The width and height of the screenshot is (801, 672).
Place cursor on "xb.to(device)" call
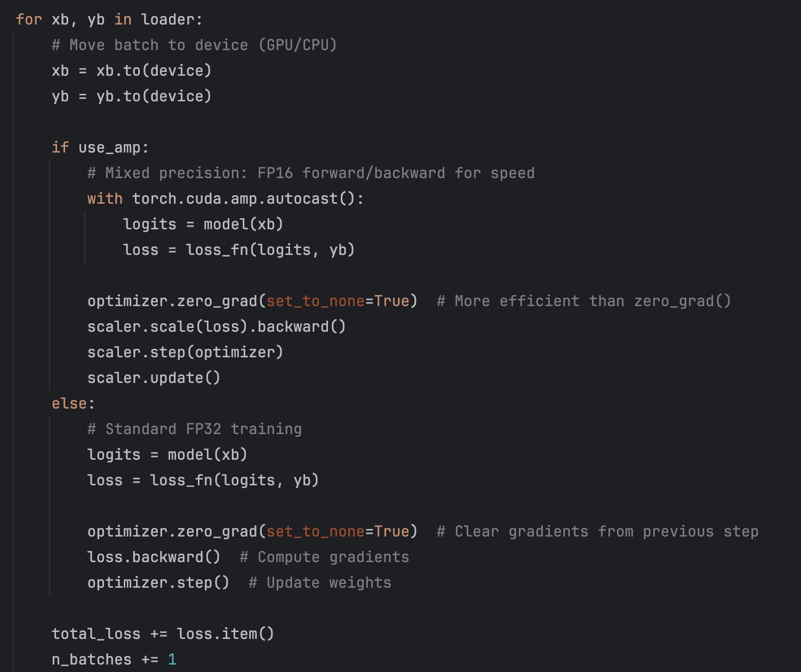click(154, 71)
